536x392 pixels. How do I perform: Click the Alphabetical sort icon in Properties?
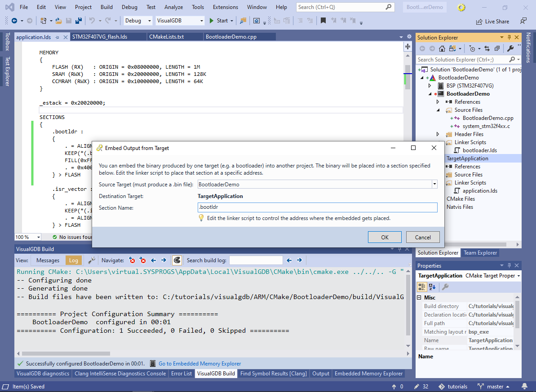[432, 287]
